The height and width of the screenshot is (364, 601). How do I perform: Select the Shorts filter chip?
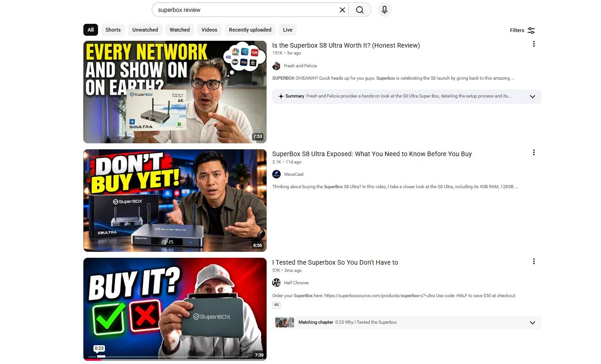(x=113, y=30)
